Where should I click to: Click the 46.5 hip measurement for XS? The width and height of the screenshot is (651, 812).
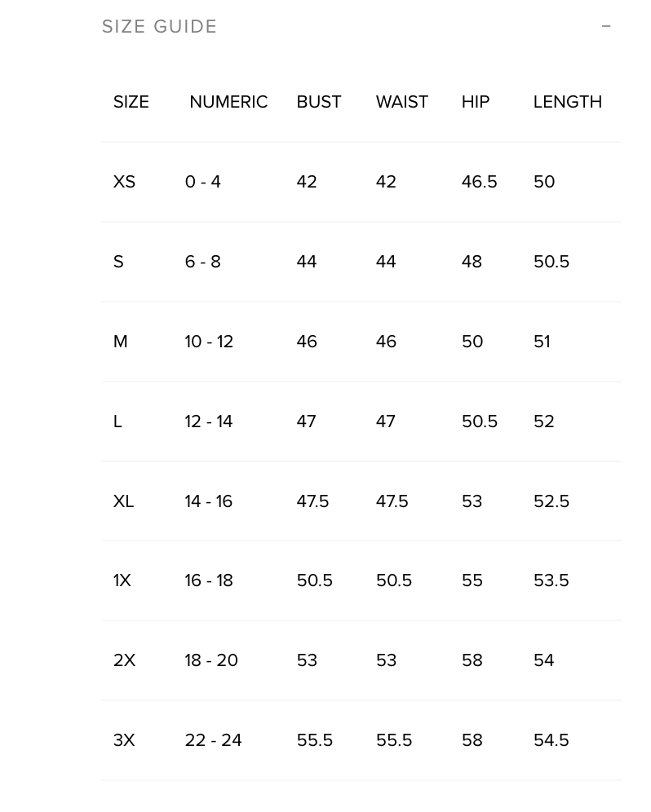(x=480, y=182)
